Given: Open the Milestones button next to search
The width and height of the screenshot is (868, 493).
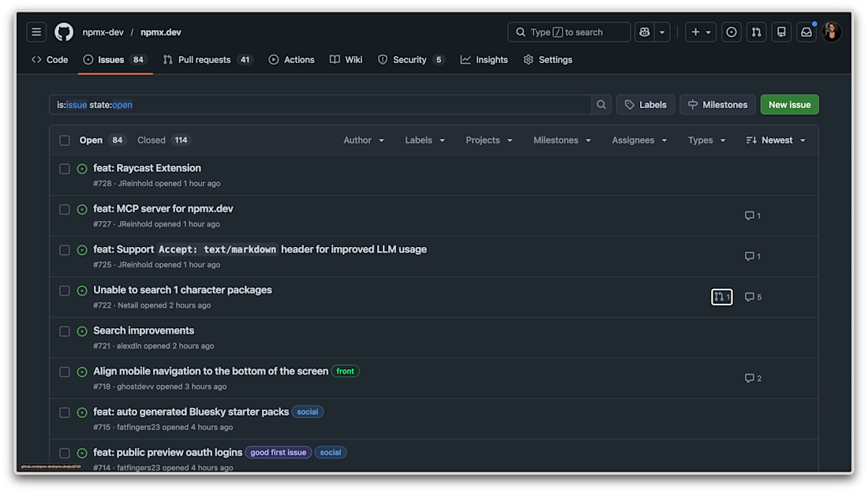Looking at the screenshot, I should (x=717, y=105).
